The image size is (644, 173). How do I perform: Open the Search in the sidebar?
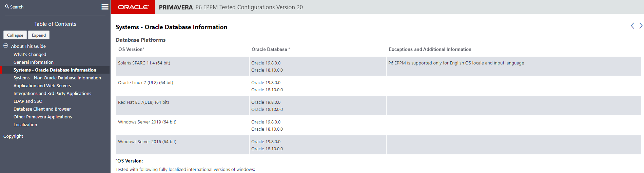click(14, 7)
